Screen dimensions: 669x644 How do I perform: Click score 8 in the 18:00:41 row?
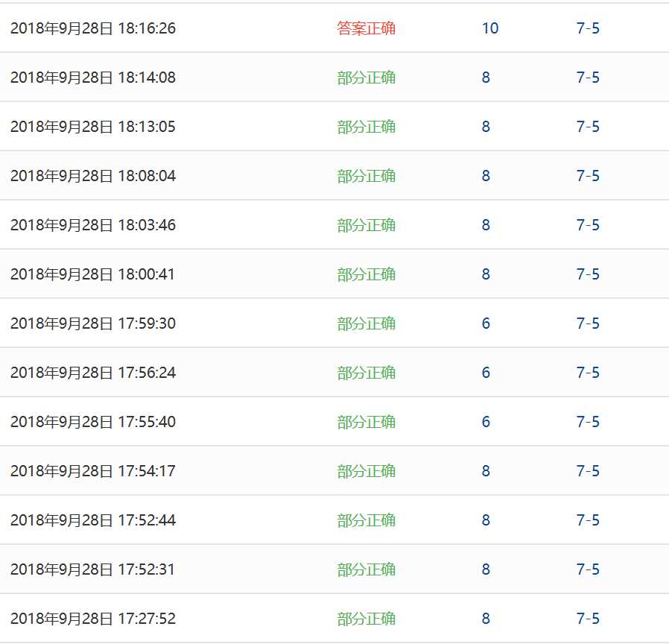[486, 274]
